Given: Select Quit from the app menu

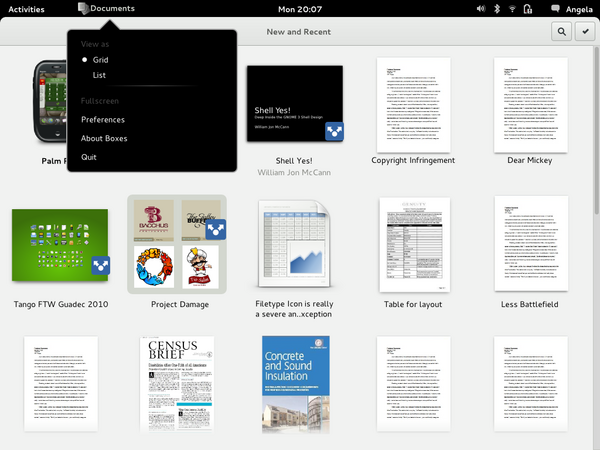Looking at the screenshot, I should pyautogui.click(x=89, y=157).
